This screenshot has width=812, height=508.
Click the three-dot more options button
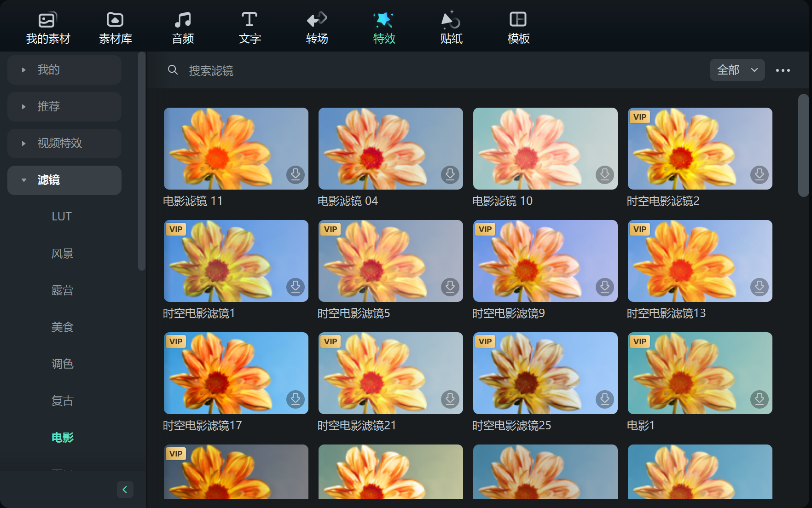pyautogui.click(x=783, y=70)
